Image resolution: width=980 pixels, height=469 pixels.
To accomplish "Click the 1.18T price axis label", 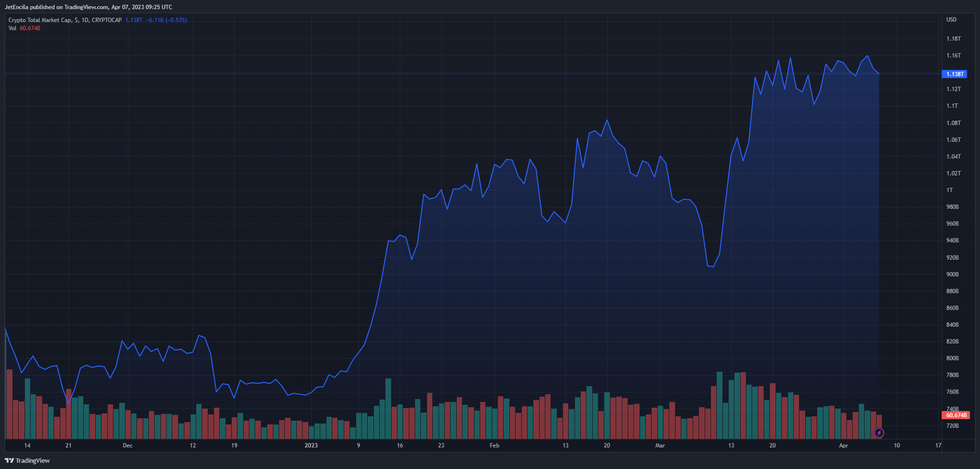I will pos(953,39).
